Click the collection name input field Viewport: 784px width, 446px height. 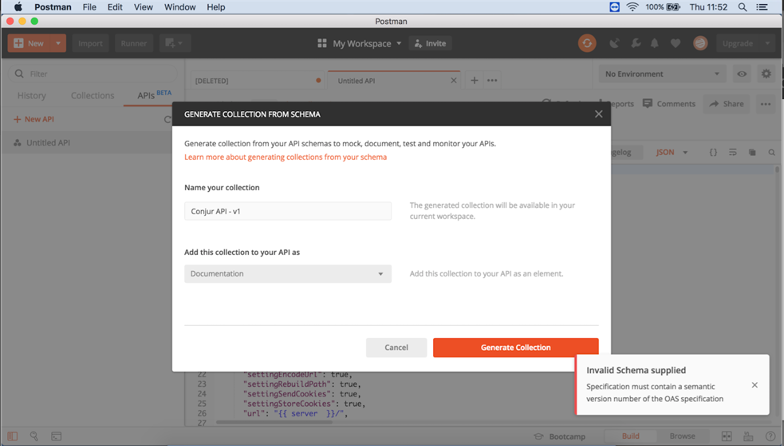coord(287,211)
